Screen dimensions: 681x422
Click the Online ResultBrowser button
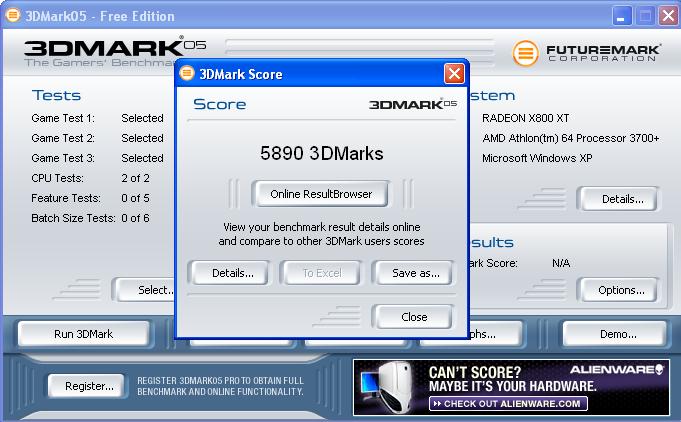click(321, 194)
